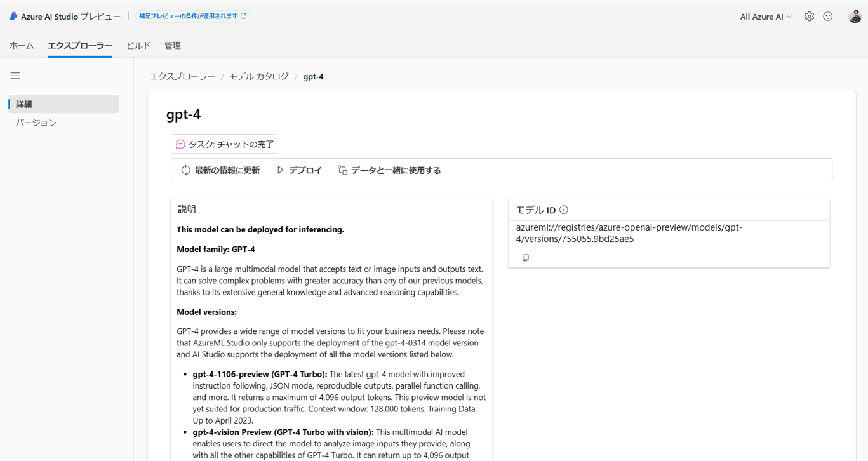
Task: Select the エクスプローラー tab
Action: pos(80,46)
